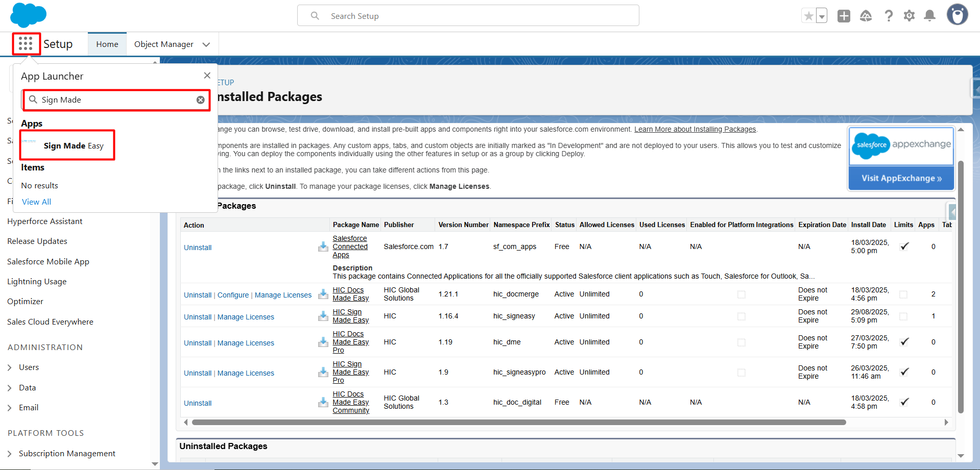Click View All in App Launcher
Viewport: 980px width, 470px height.
coord(36,202)
